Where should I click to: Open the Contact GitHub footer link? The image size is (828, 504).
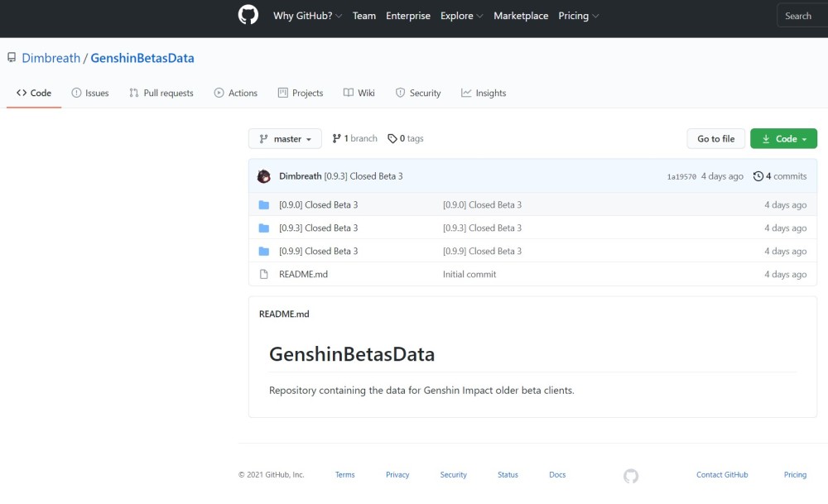tap(722, 475)
